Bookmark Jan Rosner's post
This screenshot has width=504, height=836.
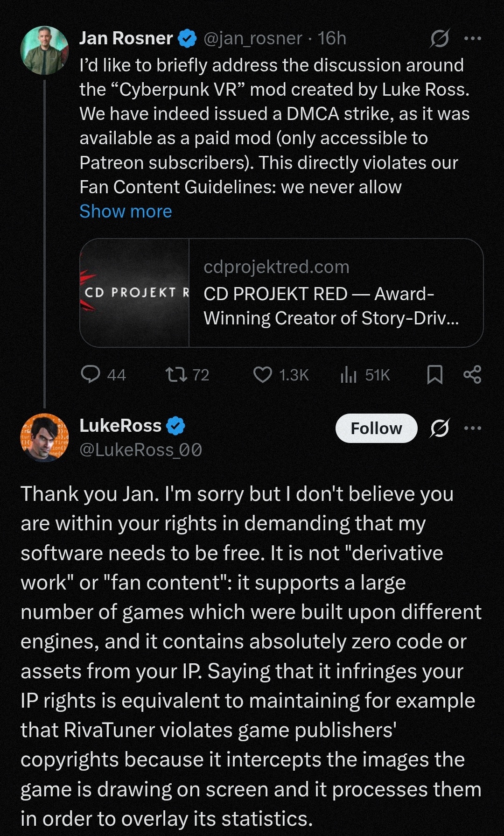(435, 374)
